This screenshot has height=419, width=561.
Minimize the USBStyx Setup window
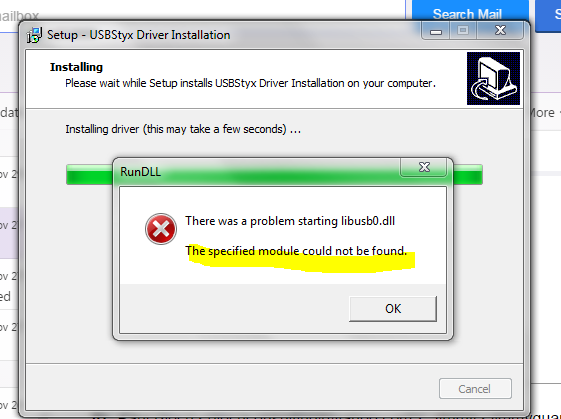tap(435, 31)
